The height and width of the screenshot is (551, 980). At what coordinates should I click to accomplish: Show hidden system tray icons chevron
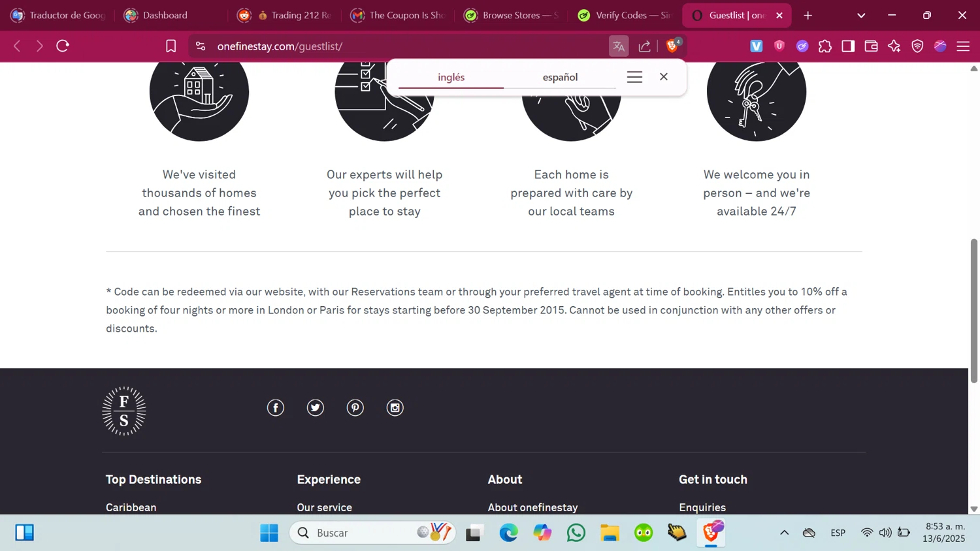(x=785, y=533)
